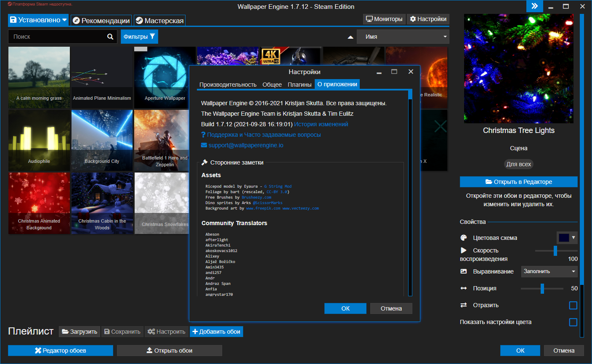Click playback speed slider handle

click(555, 251)
